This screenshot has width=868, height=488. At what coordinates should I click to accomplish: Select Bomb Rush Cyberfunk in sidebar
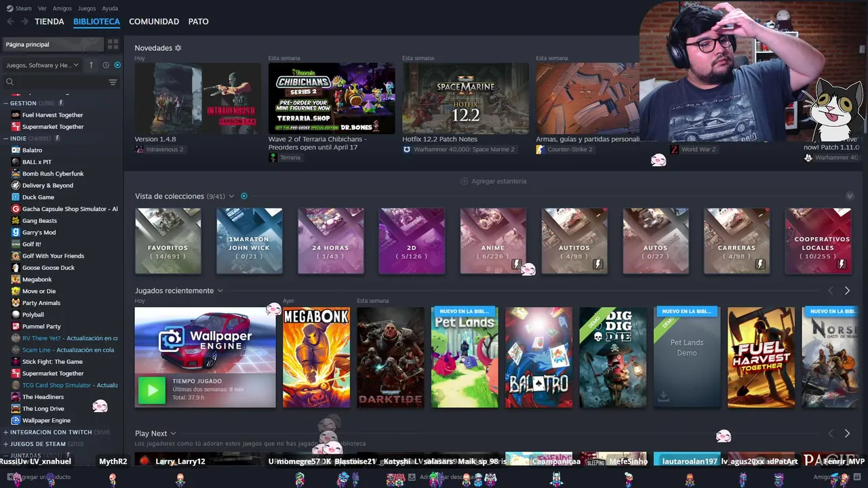tap(53, 174)
